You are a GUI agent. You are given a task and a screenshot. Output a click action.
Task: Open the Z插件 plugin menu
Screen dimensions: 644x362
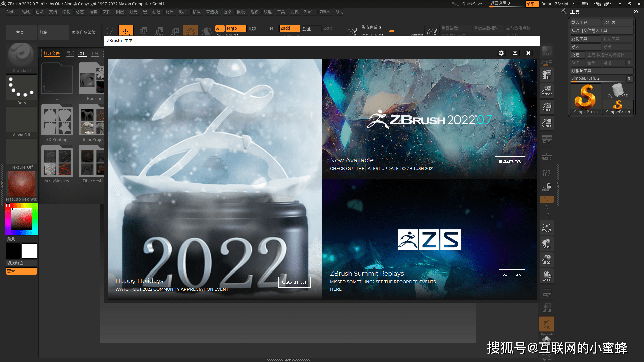(309, 12)
